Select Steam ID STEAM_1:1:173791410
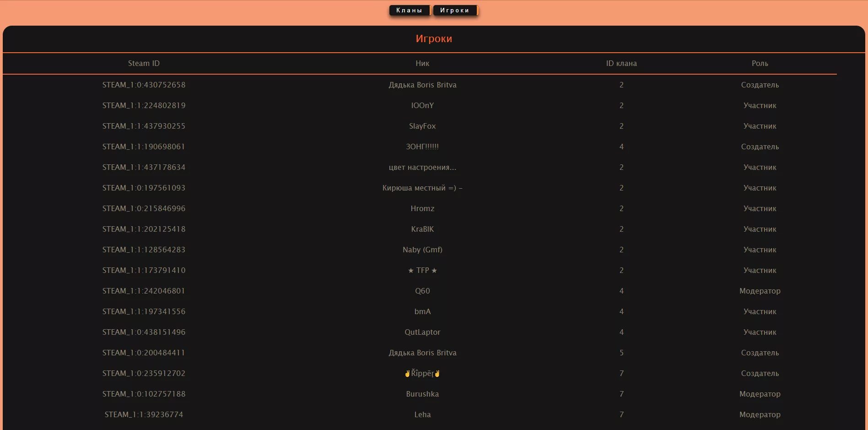Screen dimensions: 868x430 tap(144, 270)
